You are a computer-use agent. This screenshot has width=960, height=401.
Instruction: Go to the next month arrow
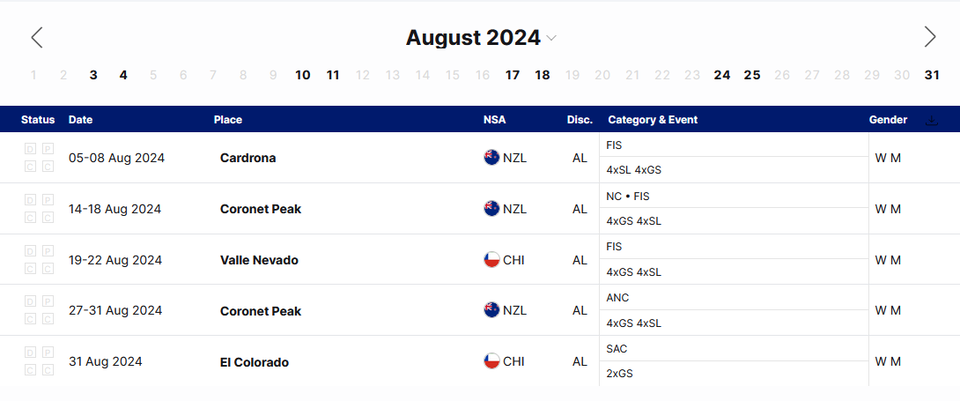930,38
